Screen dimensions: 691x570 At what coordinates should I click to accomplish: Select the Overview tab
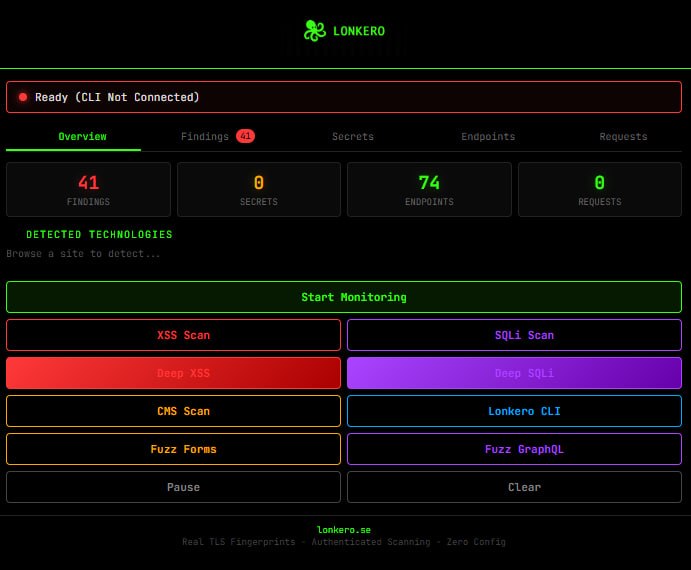[82, 136]
